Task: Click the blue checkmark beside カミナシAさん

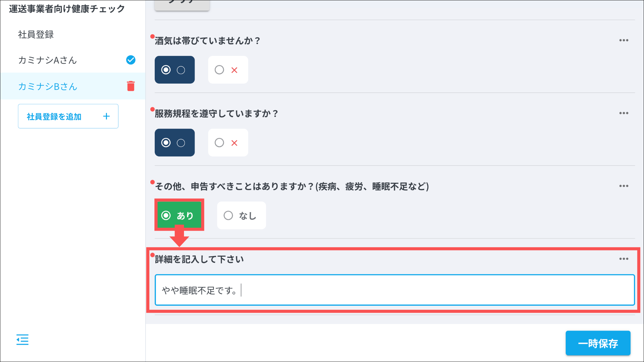Action: tap(131, 60)
